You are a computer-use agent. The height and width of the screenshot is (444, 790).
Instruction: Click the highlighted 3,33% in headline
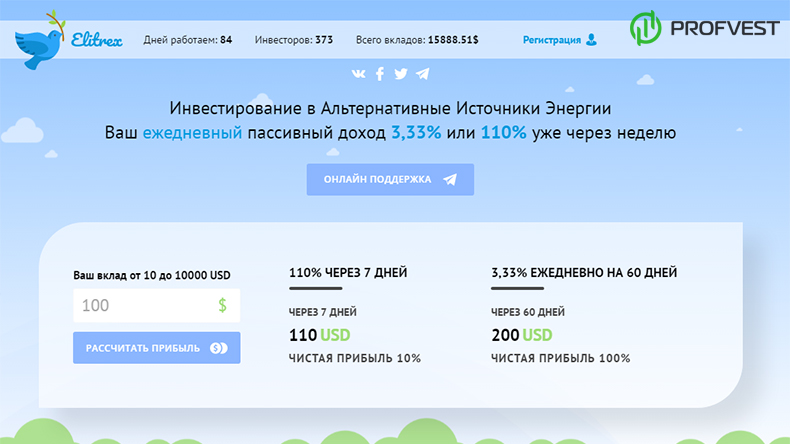pos(416,133)
